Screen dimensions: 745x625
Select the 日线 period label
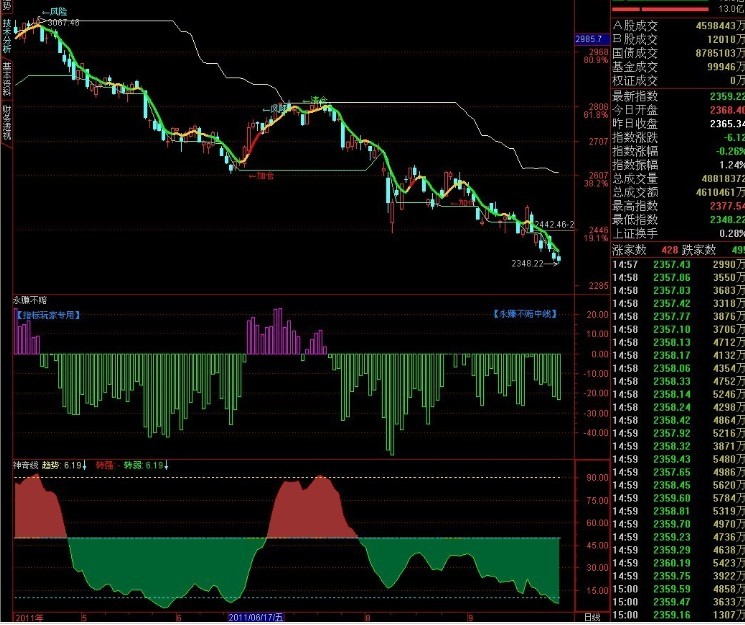pos(592,618)
